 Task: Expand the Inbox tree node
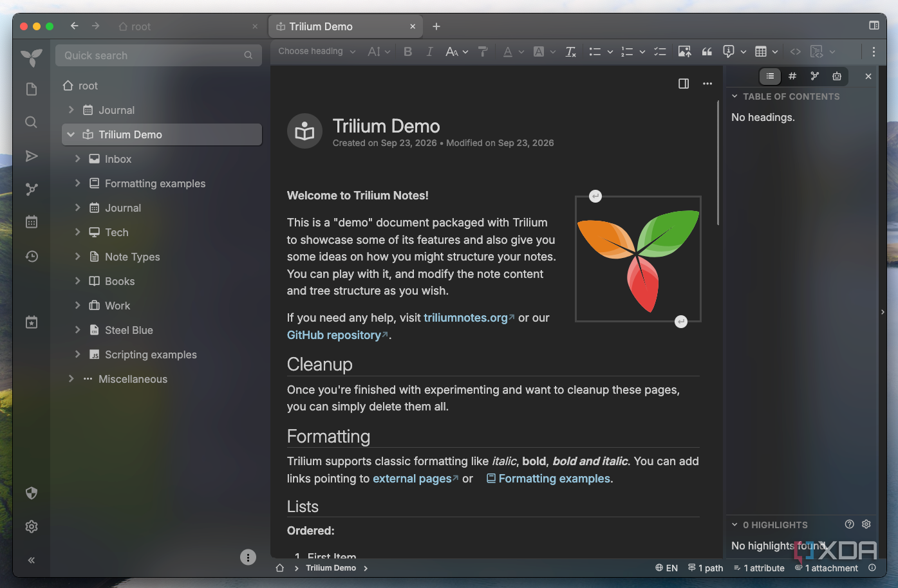(x=78, y=159)
